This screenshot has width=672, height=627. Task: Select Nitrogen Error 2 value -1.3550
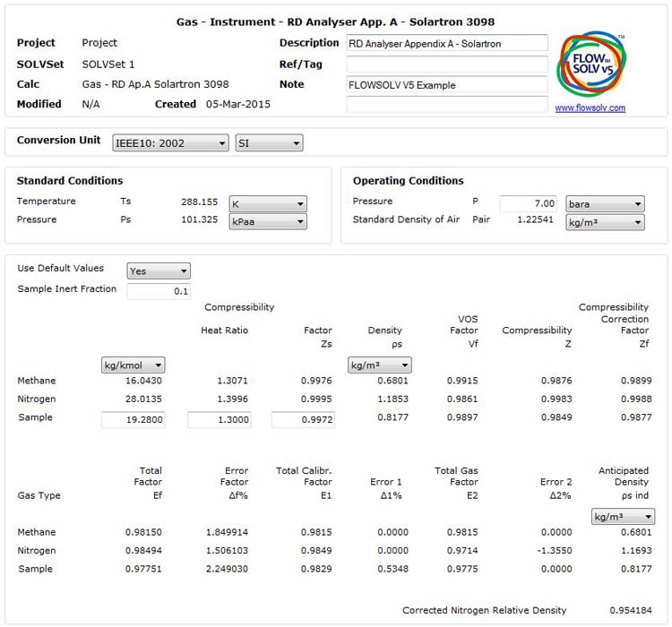pos(555,551)
